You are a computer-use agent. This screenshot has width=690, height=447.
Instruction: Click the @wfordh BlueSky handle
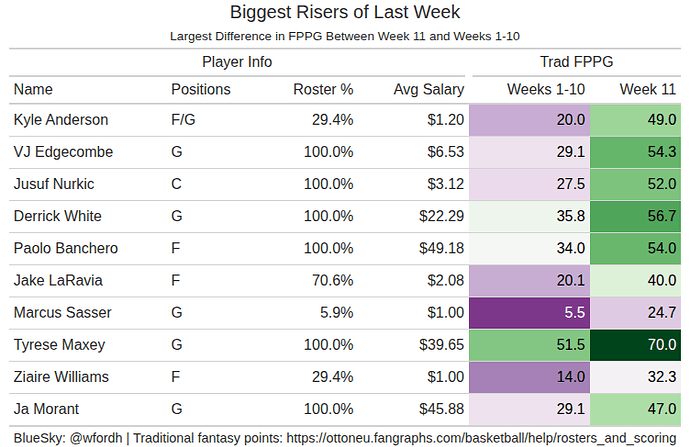[x=95, y=437]
